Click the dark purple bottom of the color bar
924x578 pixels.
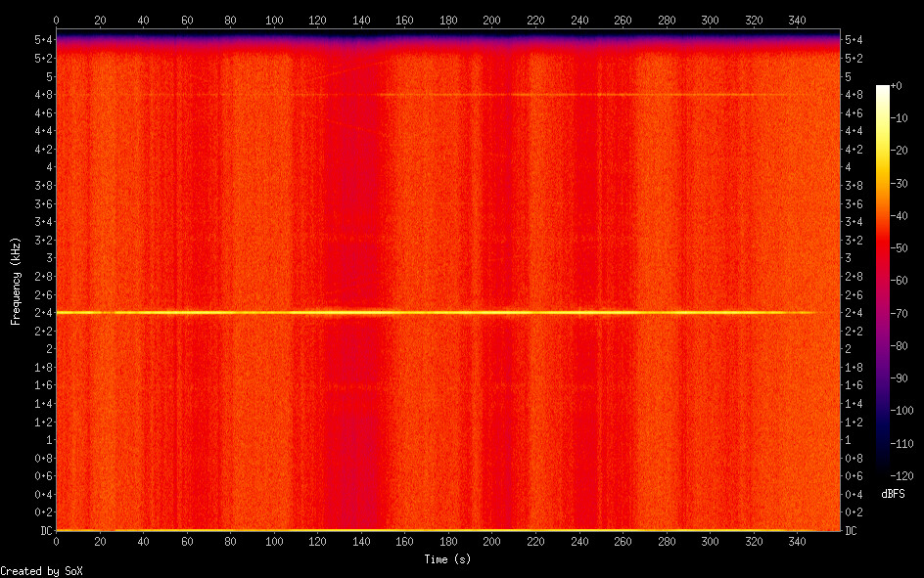pos(883,470)
